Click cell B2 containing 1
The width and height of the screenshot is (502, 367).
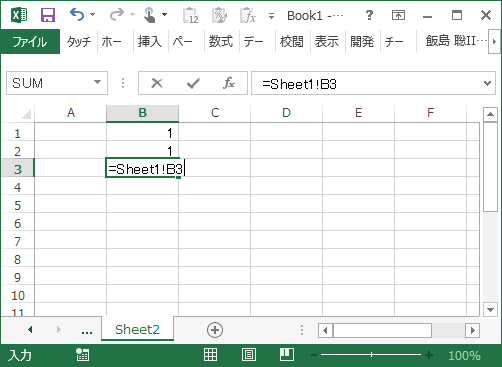pos(143,151)
